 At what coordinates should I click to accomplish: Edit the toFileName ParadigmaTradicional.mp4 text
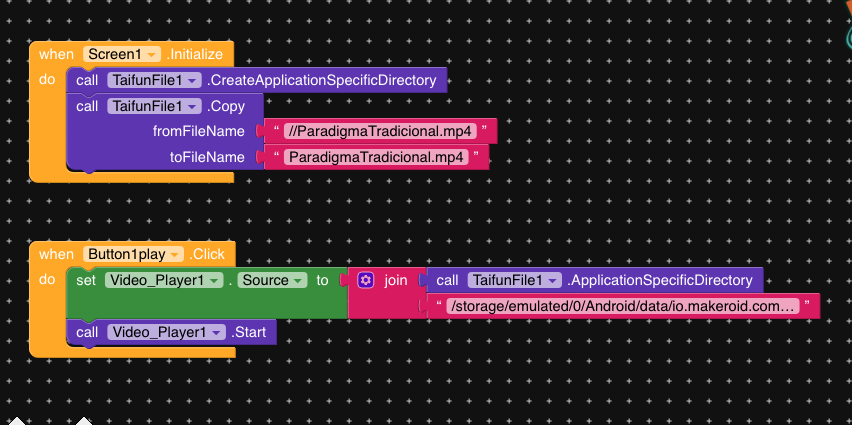tap(375, 157)
